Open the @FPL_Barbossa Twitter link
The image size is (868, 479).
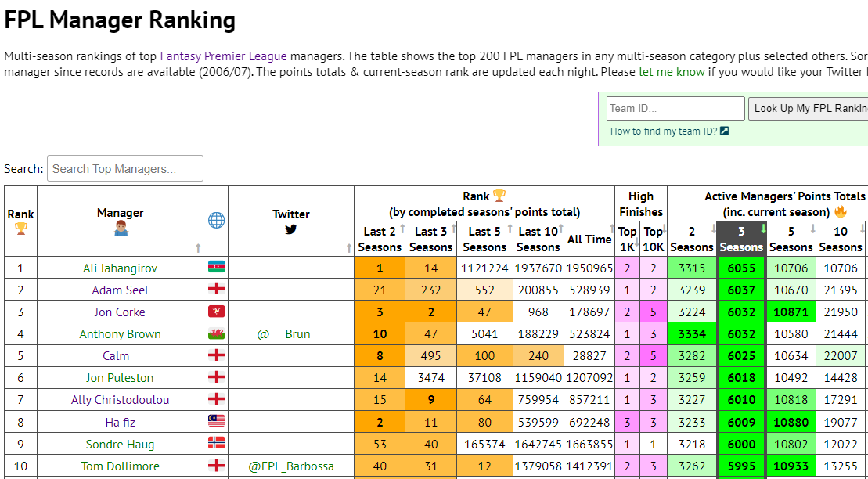pyautogui.click(x=291, y=466)
